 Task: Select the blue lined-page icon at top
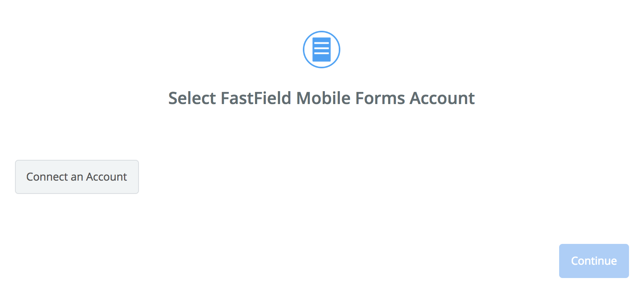(x=322, y=50)
